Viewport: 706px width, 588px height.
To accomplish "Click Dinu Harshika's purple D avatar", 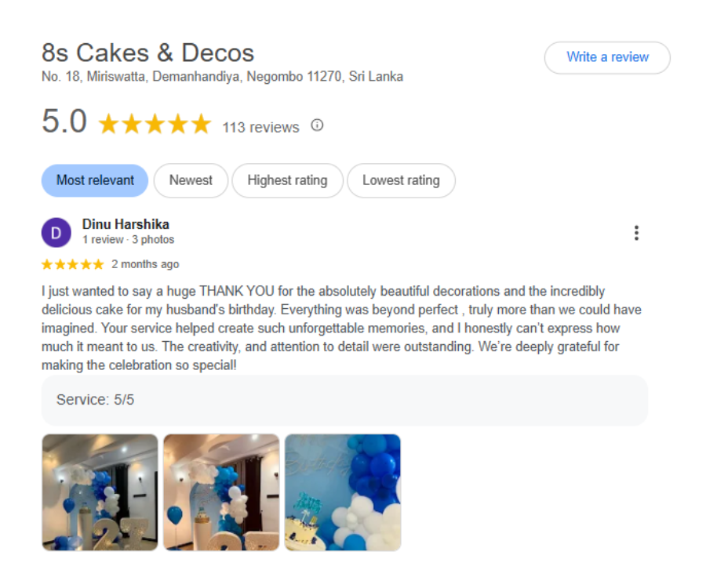I will 56,233.
